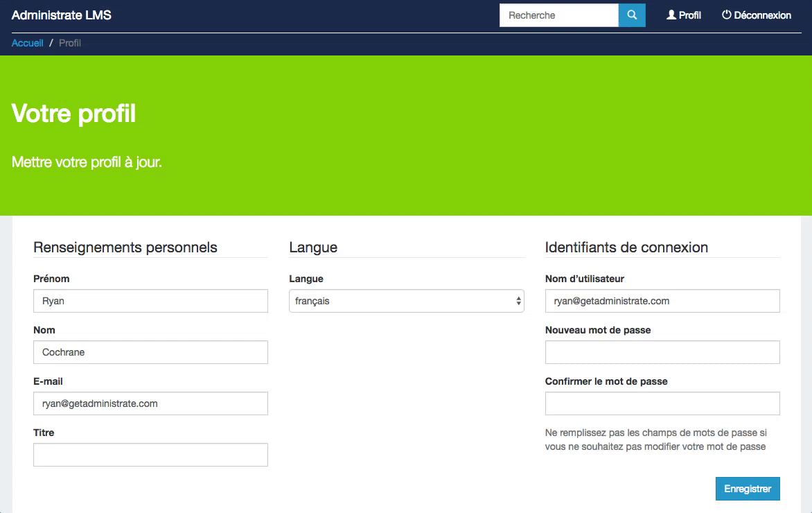Screen dimensions: 812x513
Task: Focus the empty Titre field
Action: 151,455
